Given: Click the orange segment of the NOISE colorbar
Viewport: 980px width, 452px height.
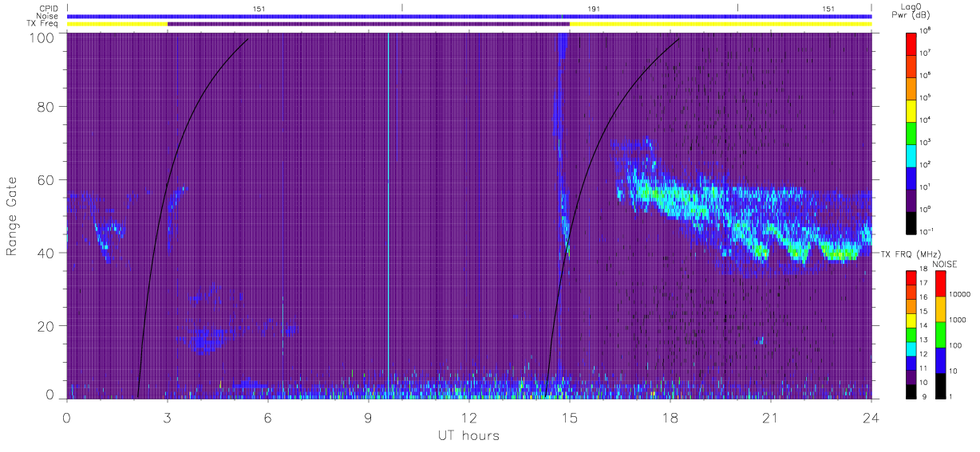Looking at the screenshot, I should (940, 309).
